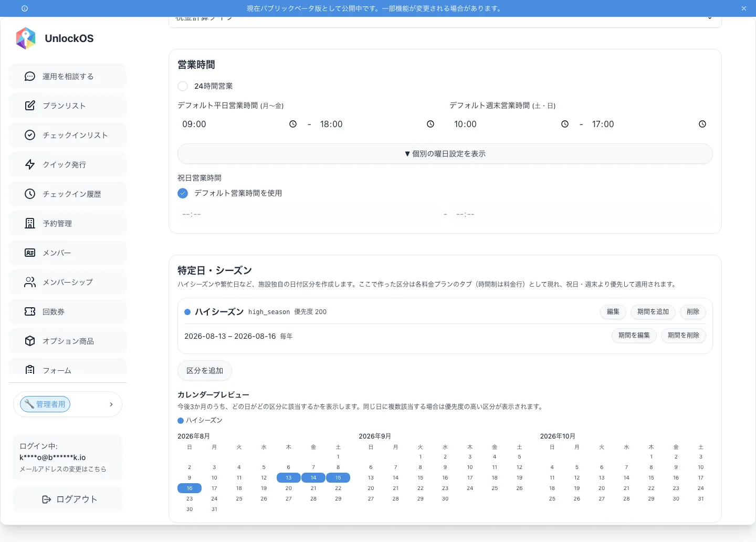
Task: Click the 区分を追加 button
Action: click(205, 371)
